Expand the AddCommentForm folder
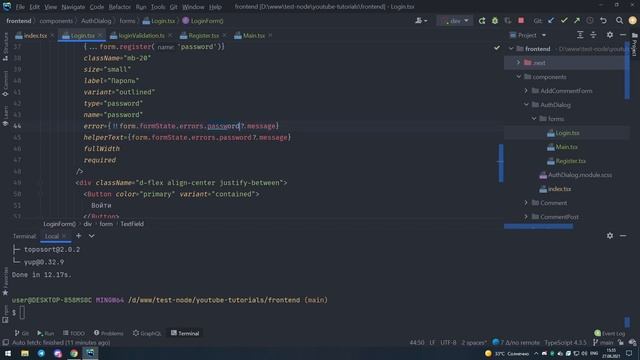 tap(526, 91)
